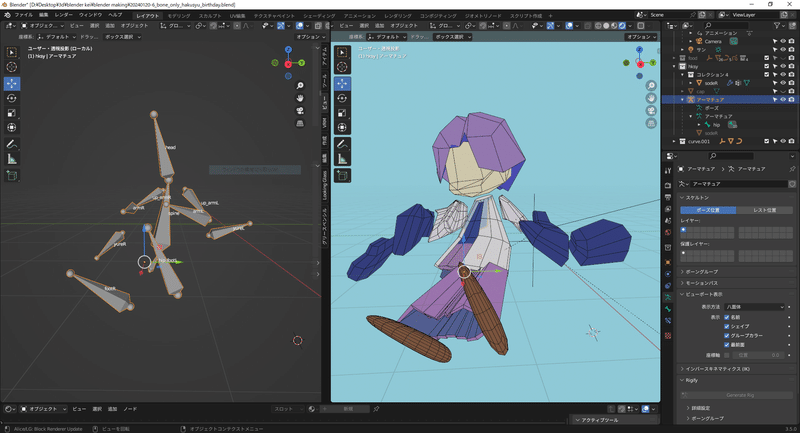Toggle the シェイプ (Shapes) display checkbox
The width and height of the screenshot is (800, 433).
point(727,326)
